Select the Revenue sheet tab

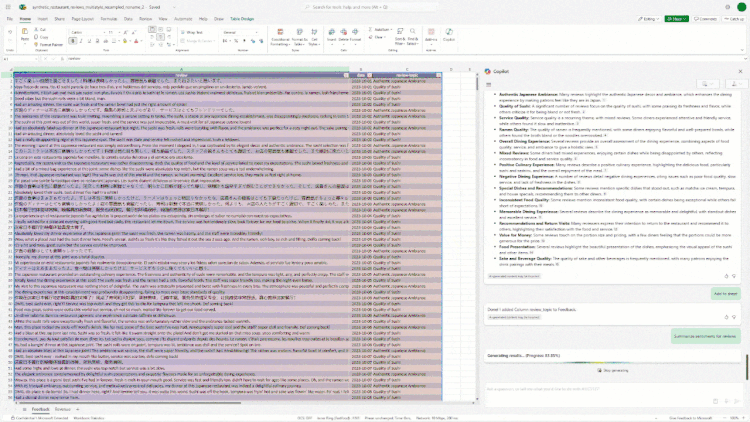[x=63, y=410]
